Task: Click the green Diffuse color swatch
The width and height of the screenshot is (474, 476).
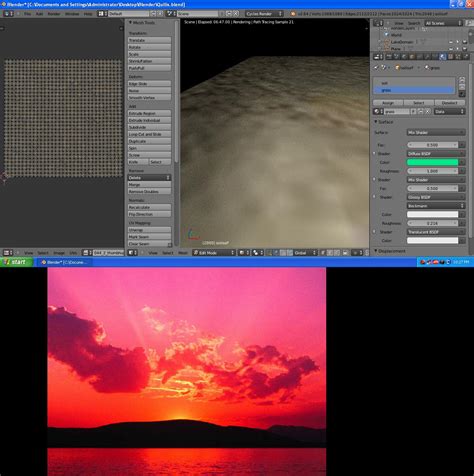Action: click(x=432, y=162)
